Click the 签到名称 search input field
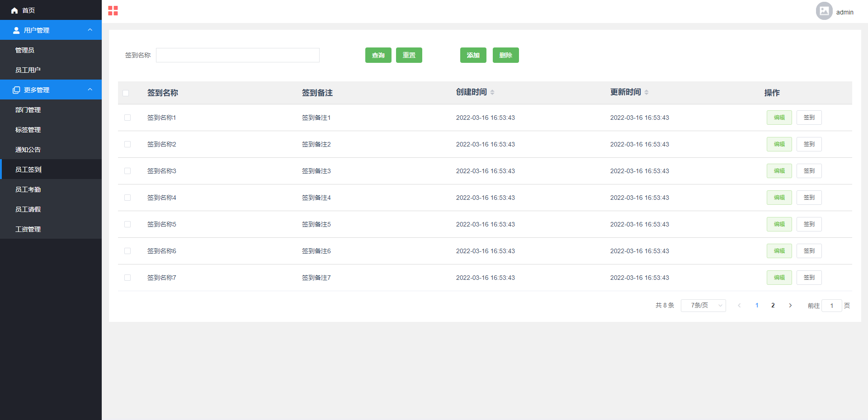 click(238, 55)
